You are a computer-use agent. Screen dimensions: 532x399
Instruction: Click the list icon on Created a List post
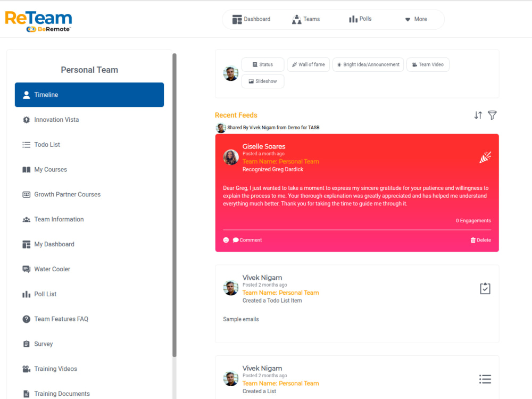click(485, 379)
